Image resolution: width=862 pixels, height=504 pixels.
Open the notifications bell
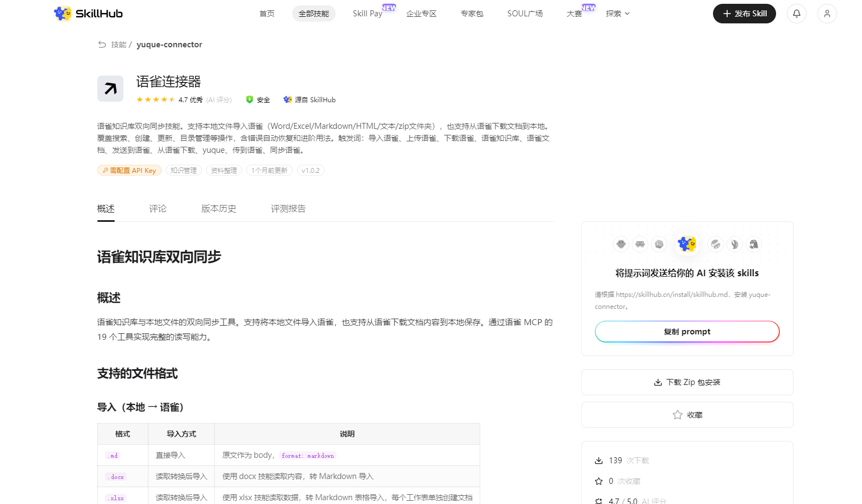click(797, 14)
